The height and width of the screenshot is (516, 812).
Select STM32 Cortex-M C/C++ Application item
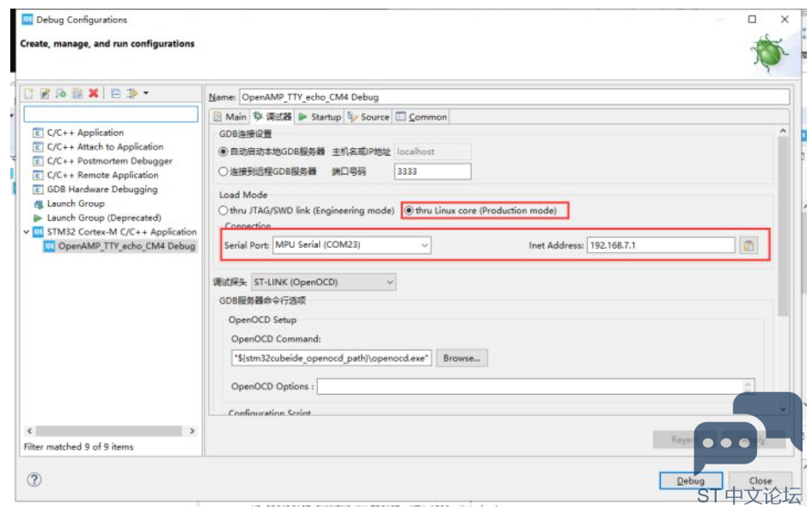121,231
